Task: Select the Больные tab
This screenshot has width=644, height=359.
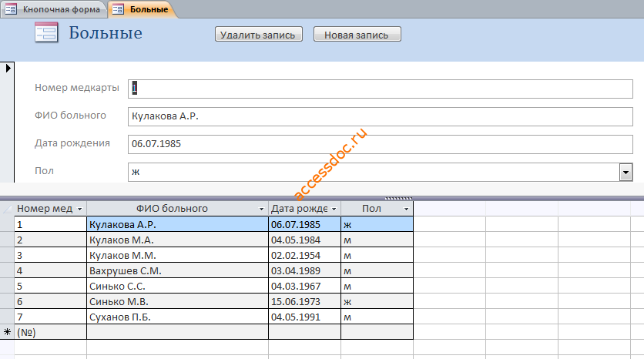Action: pyautogui.click(x=142, y=9)
